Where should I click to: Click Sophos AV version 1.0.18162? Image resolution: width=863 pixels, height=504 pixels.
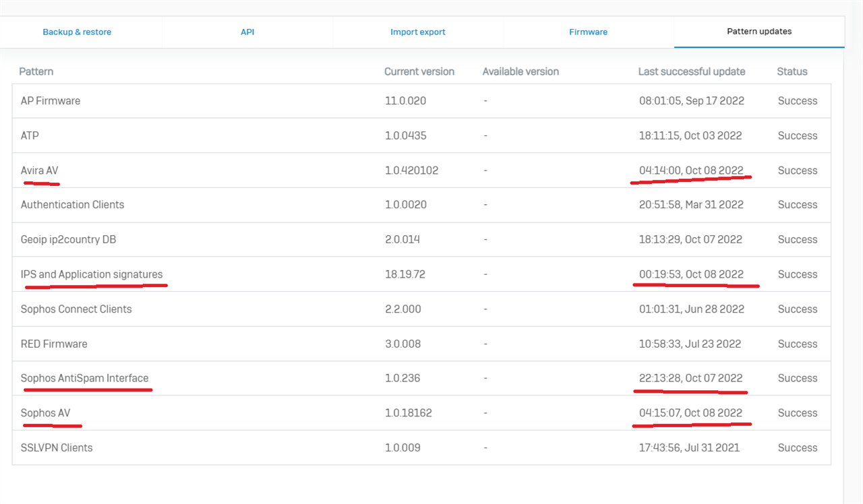tap(409, 413)
